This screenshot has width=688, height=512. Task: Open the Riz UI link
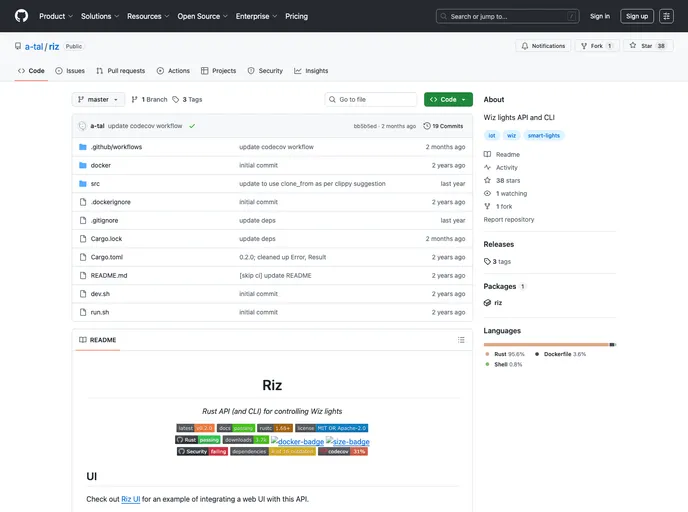pos(131,499)
